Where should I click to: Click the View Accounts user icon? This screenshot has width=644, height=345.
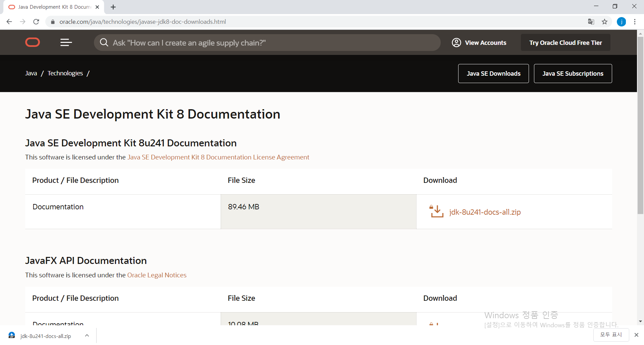tap(457, 43)
